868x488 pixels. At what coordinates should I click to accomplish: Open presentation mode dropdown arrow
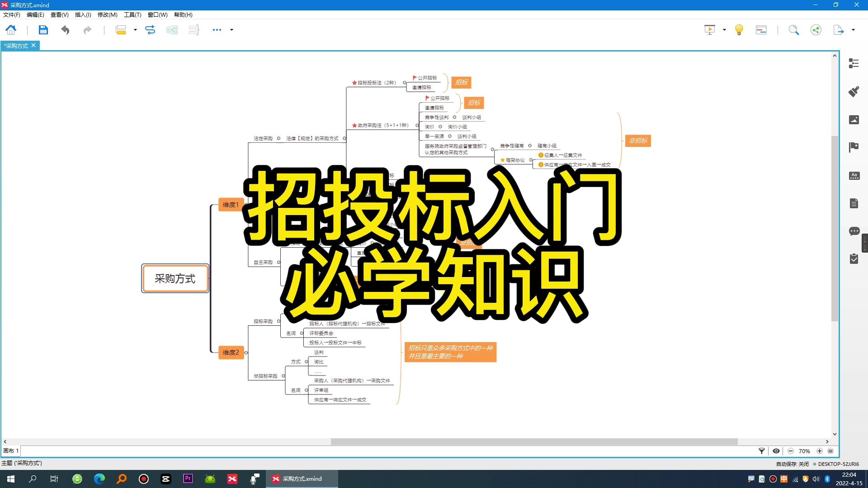724,30
